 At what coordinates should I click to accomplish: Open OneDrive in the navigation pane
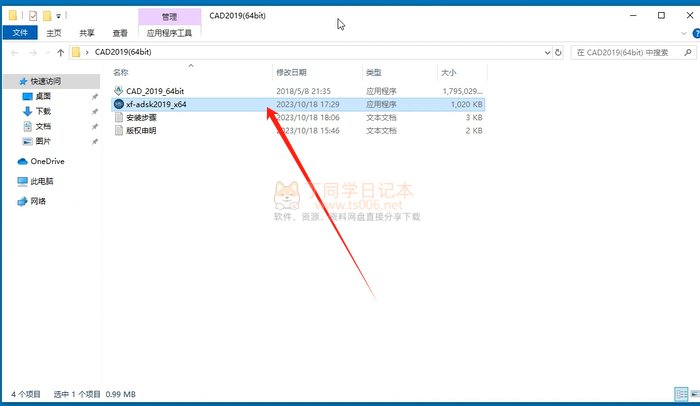(47, 161)
